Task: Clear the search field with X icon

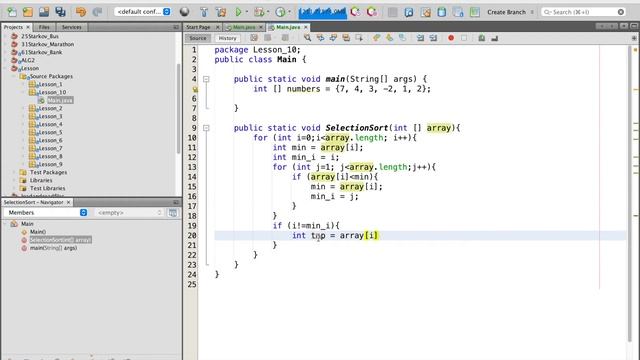Action: click(x=621, y=12)
